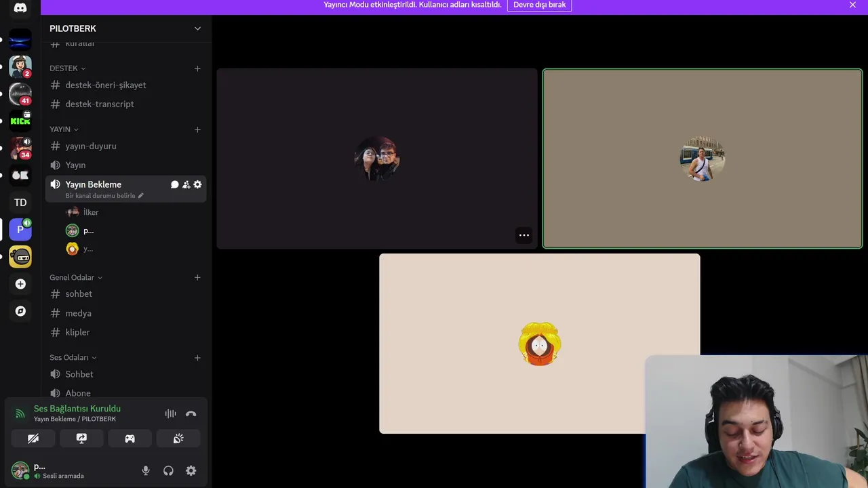Turn on camera
868x488 pixels.
point(33,439)
